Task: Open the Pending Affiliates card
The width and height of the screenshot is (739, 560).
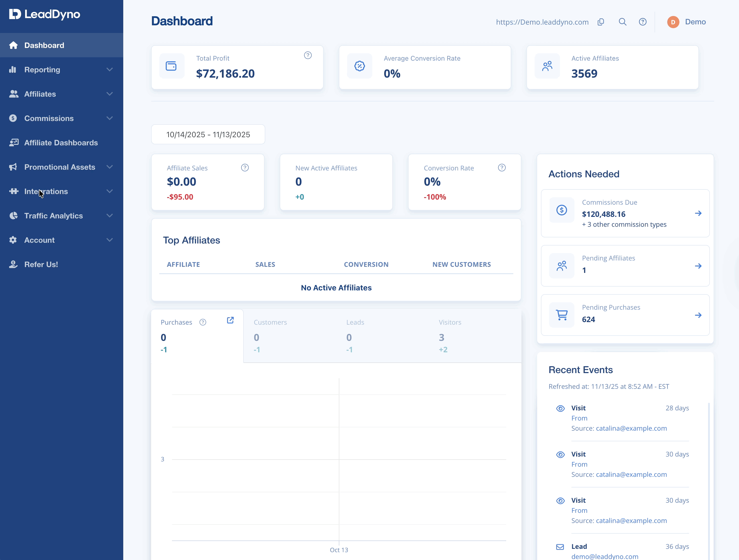Action: pos(625,266)
